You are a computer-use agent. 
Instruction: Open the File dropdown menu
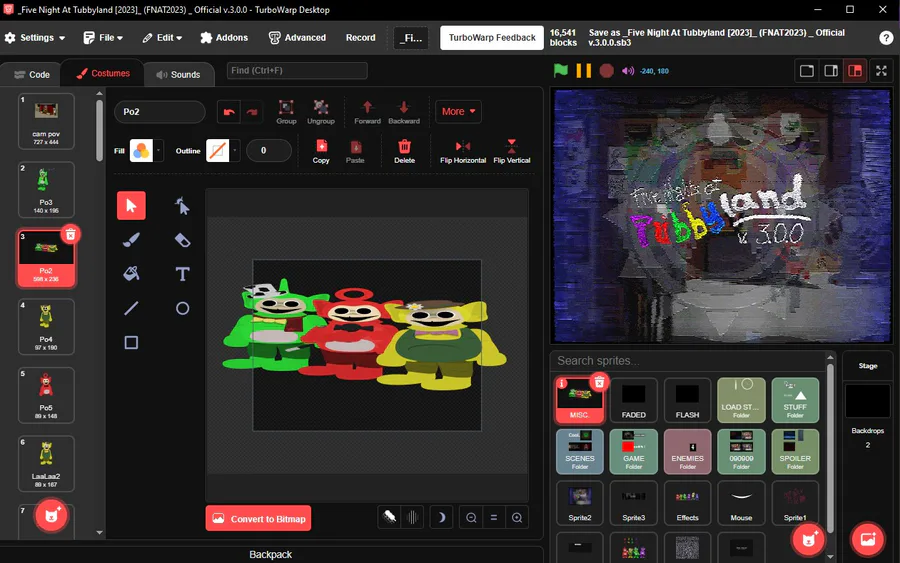click(x=103, y=38)
